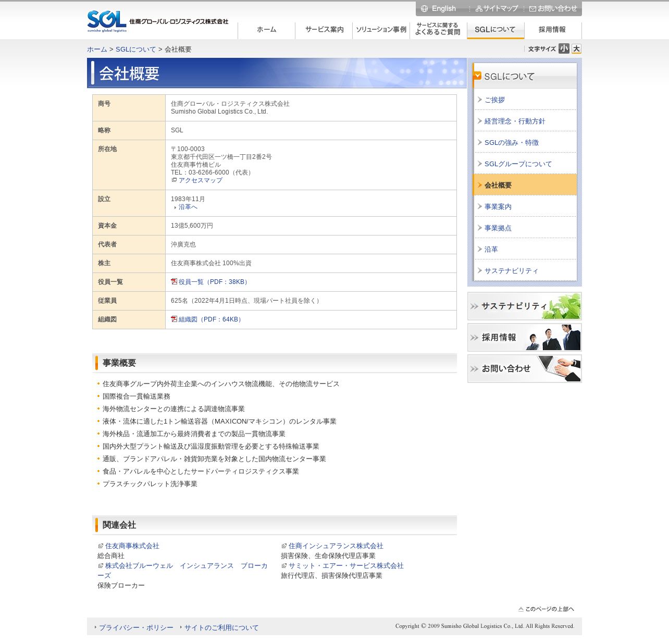Open the 住友商事株式会社 related company link
Image resolution: width=669 pixels, height=644 pixels.
tap(132, 546)
